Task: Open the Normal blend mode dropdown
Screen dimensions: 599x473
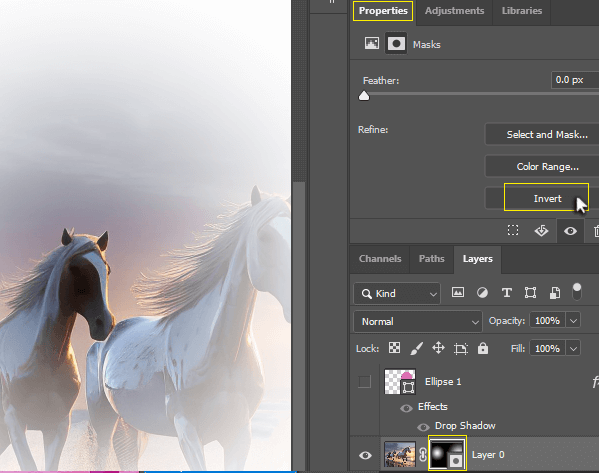Action: point(418,321)
